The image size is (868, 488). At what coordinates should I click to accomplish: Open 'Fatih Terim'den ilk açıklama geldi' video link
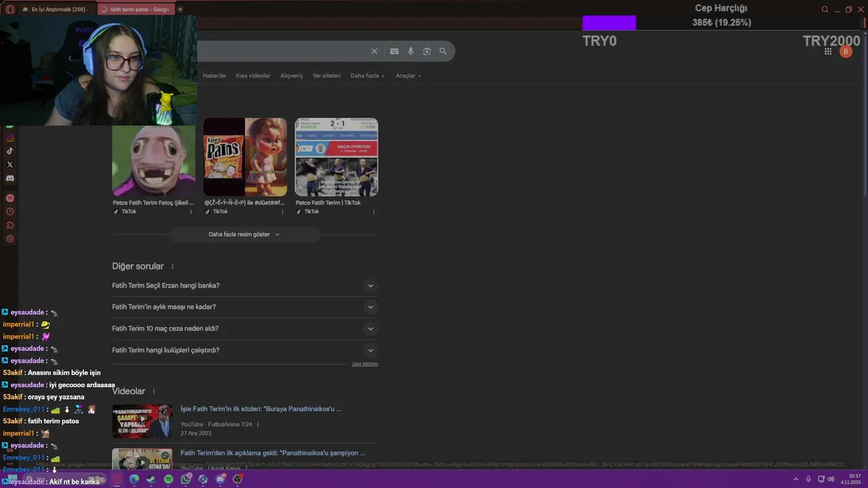click(273, 453)
